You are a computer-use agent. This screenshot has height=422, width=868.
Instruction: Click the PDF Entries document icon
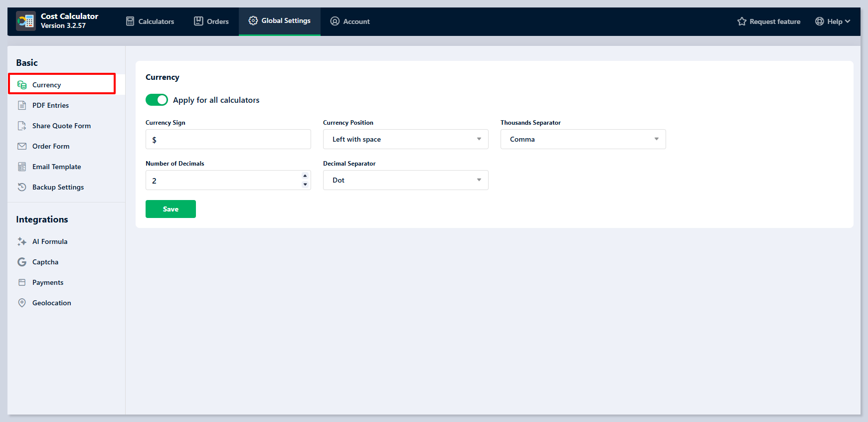22,105
